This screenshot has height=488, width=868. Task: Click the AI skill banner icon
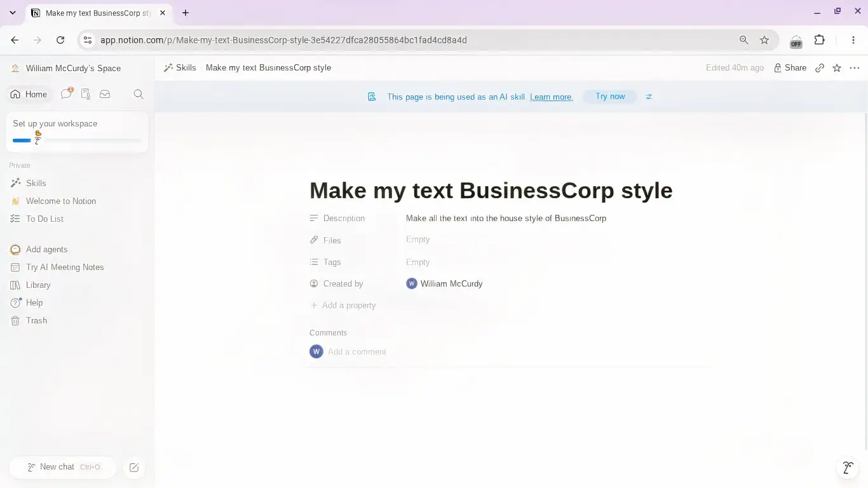(372, 97)
